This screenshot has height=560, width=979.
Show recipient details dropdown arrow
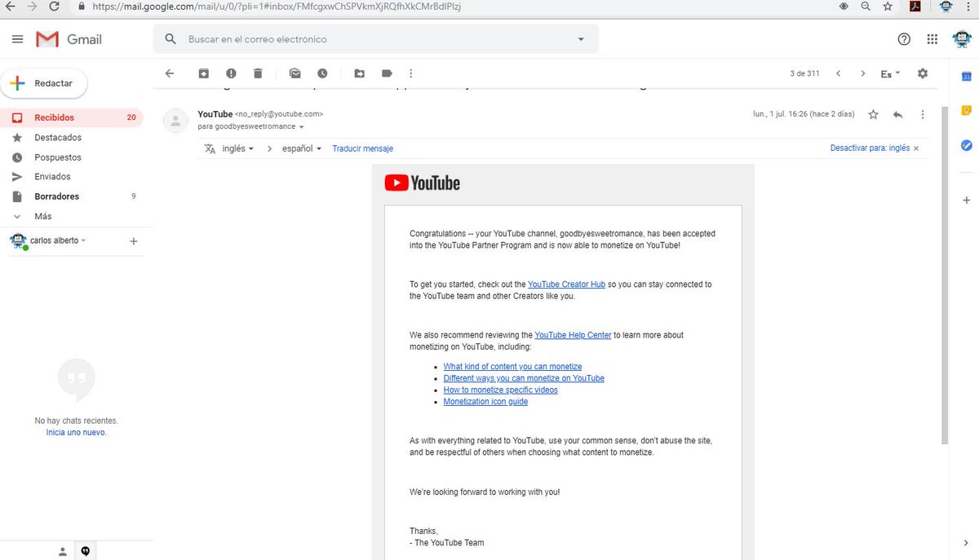[301, 127]
